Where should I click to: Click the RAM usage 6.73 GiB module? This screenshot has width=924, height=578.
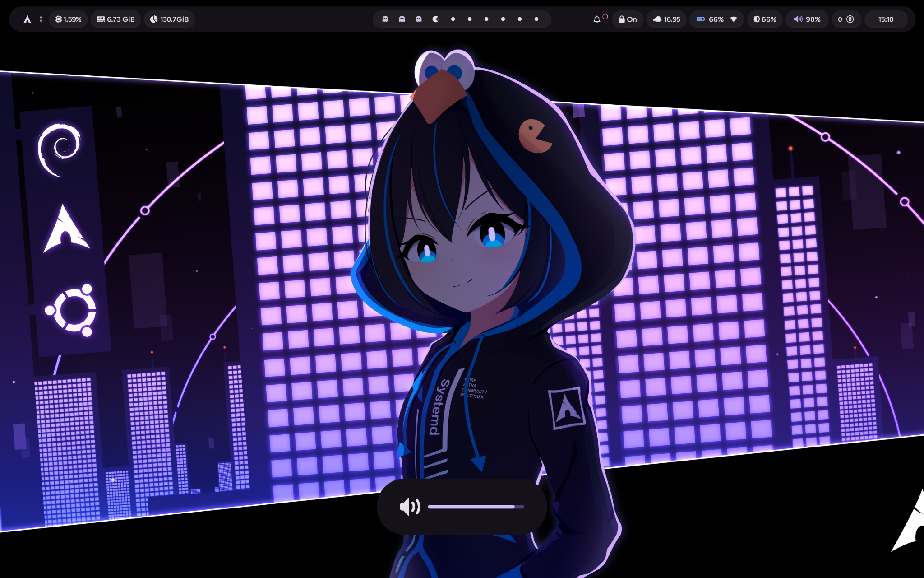[x=116, y=19]
